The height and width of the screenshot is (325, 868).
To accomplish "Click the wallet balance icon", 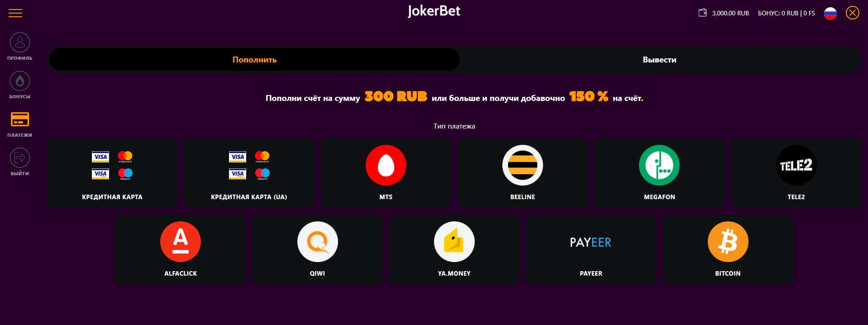I will (702, 13).
